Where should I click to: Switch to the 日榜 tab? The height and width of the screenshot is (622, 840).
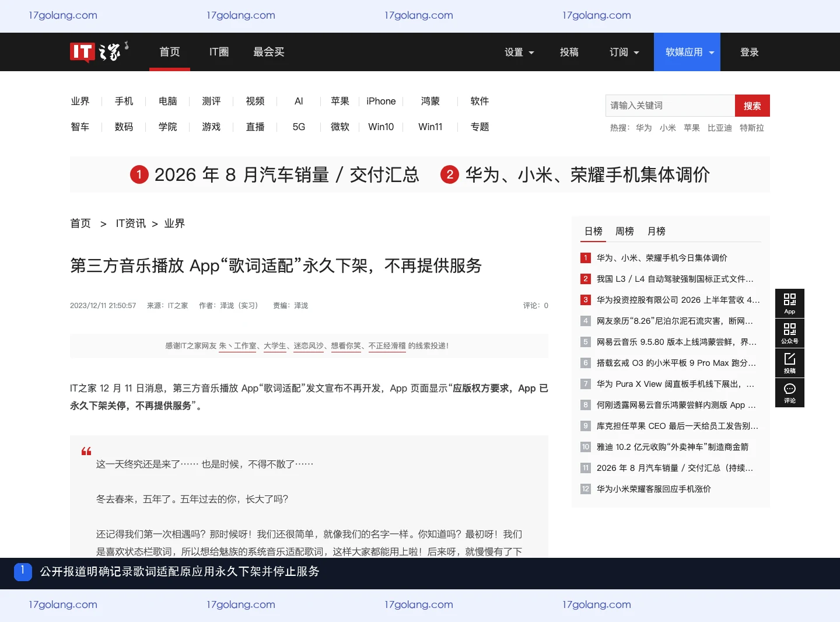(x=594, y=231)
